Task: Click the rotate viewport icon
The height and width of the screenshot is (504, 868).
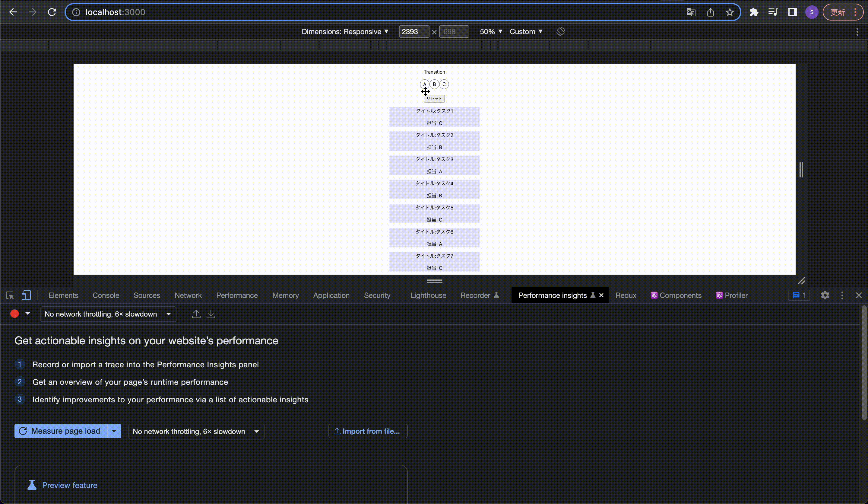Action: 560,31
